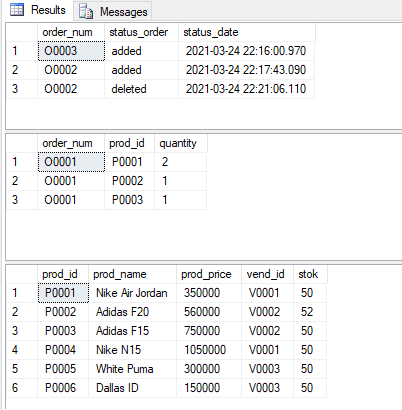The height and width of the screenshot is (410, 402).
Task: Click product name White Puma
Action: [132, 369]
